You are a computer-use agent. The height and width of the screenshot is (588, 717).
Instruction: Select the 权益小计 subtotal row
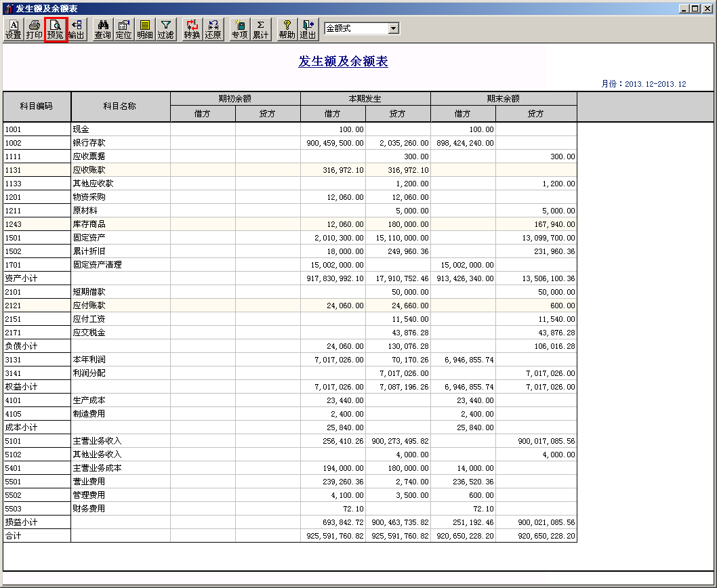(290, 387)
